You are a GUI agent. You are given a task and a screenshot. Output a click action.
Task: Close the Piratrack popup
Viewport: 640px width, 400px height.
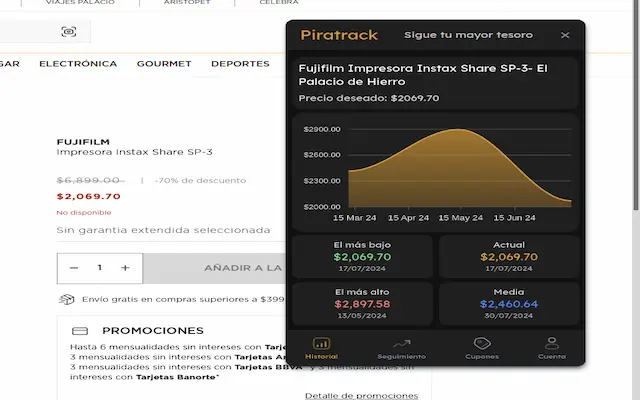pos(565,35)
